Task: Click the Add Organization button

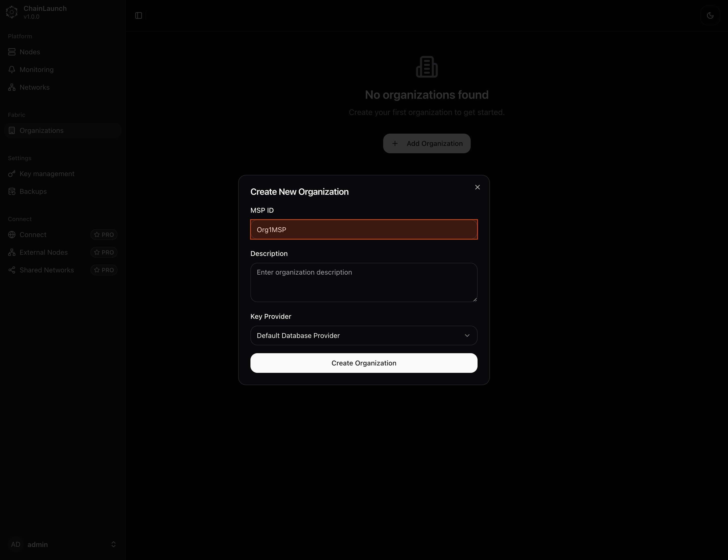Action: click(x=427, y=144)
